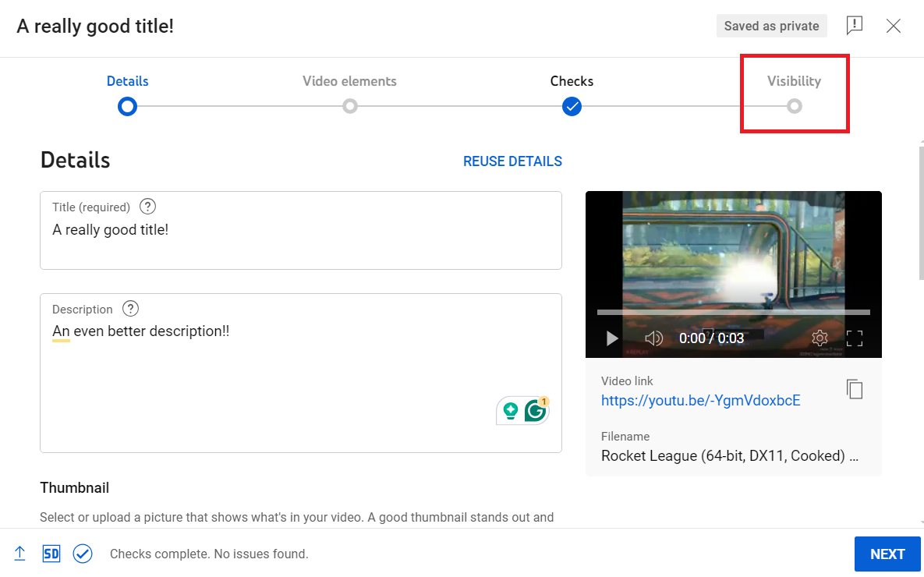Click the SD quality badge at bottom
Viewport: 924px width, 577px height.
point(51,554)
